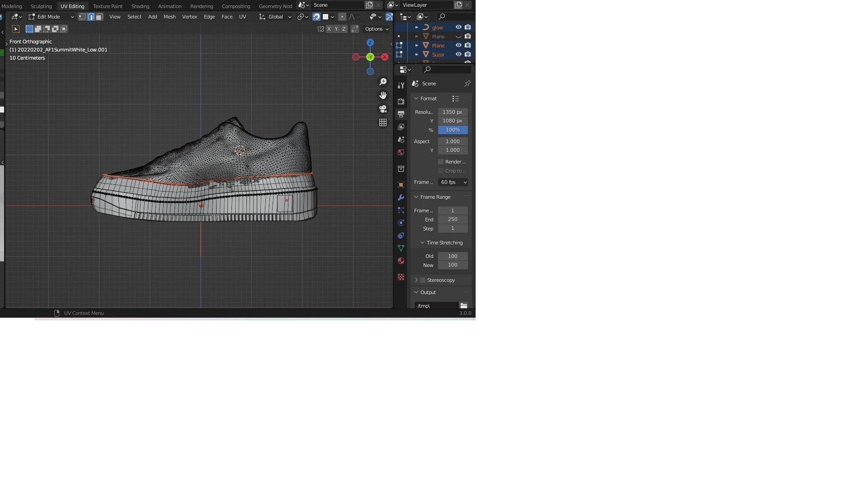Open the Render Properties tab
The width and height of the screenshot is (868, 488).
(401, 102)
